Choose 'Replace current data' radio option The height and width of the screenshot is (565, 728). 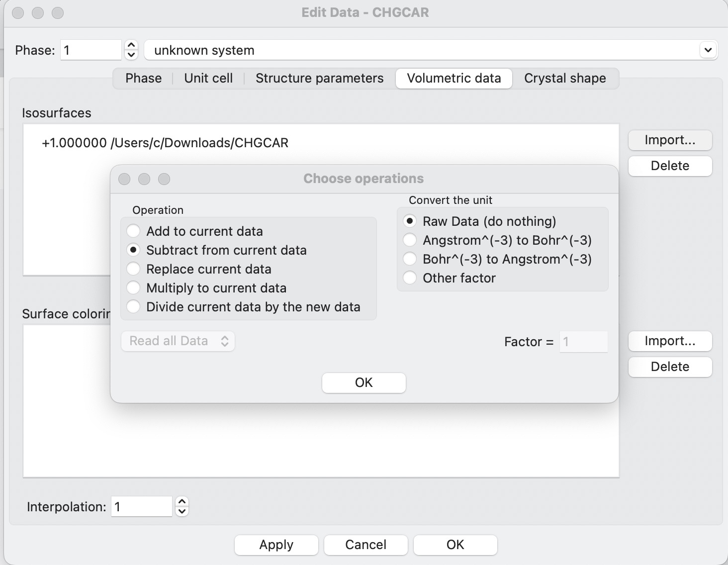point(133,269)
